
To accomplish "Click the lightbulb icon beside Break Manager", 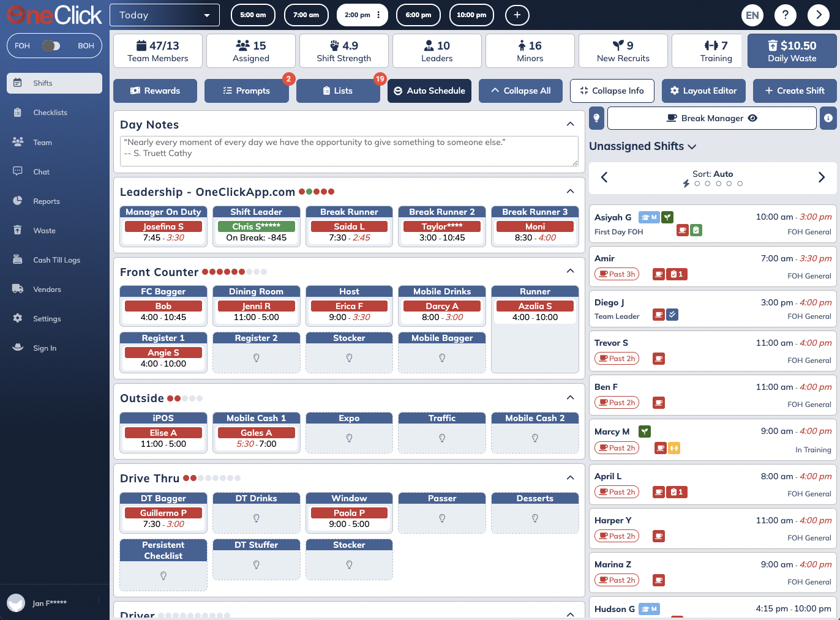I will [596, 118].
